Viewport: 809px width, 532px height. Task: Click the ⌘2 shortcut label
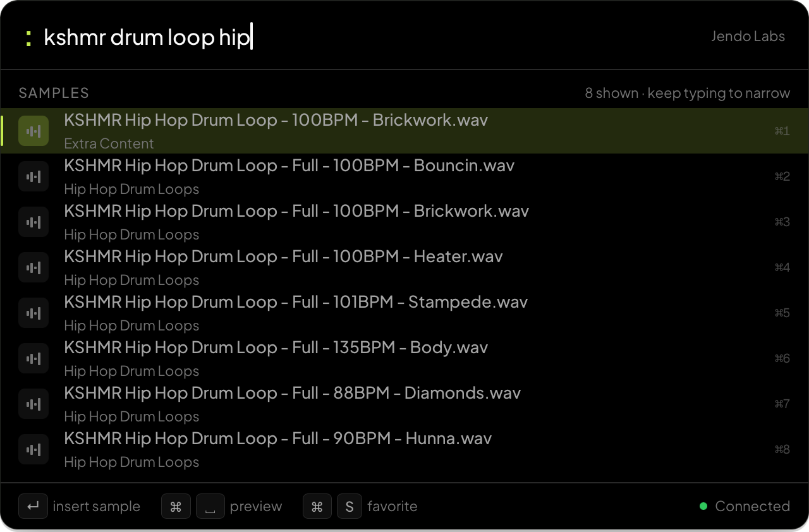[782, 176]
